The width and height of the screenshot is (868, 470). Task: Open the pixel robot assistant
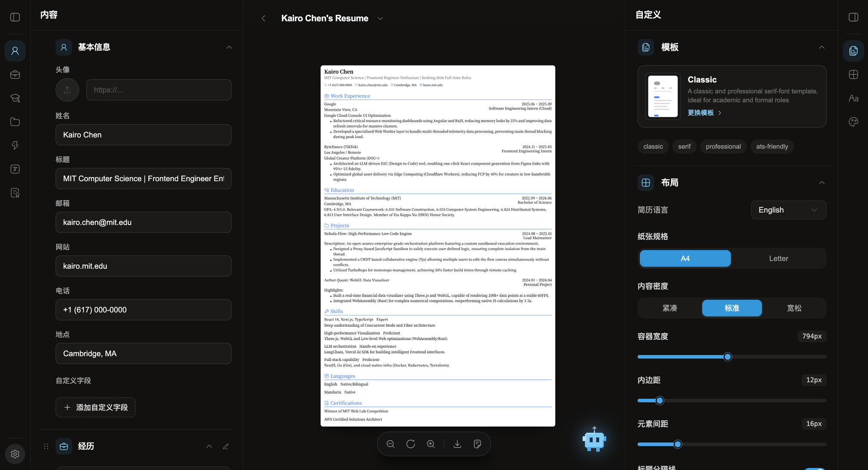[594, 440]
